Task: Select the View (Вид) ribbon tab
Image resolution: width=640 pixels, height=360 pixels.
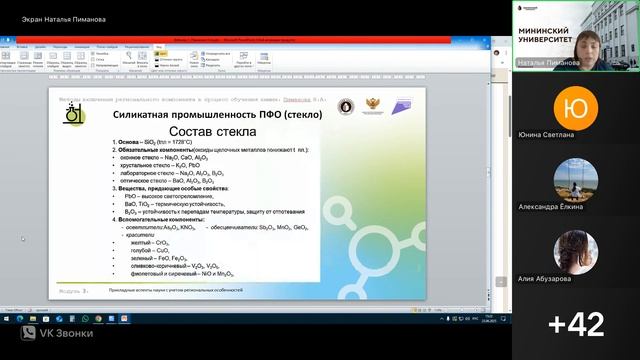Action: click(x=158, y=47)
